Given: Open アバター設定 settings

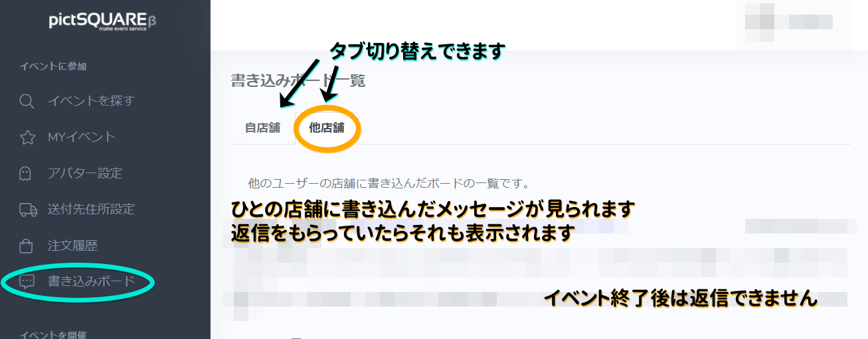Looking at the screenshot, I should 85,173.
